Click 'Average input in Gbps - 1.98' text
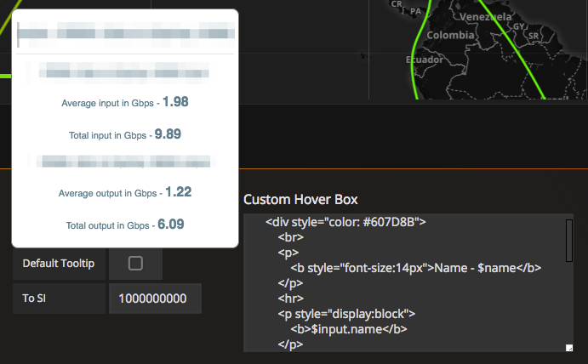 125,102
